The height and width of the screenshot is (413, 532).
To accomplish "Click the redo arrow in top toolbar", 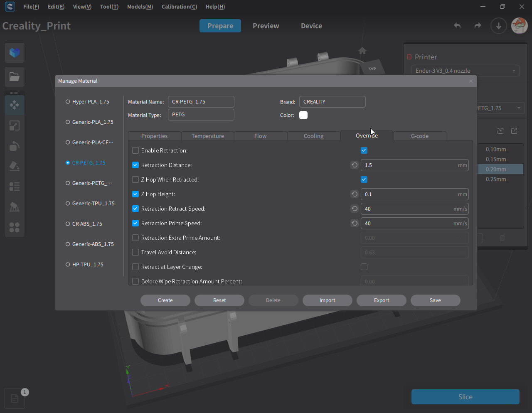I will pos(478,26).
